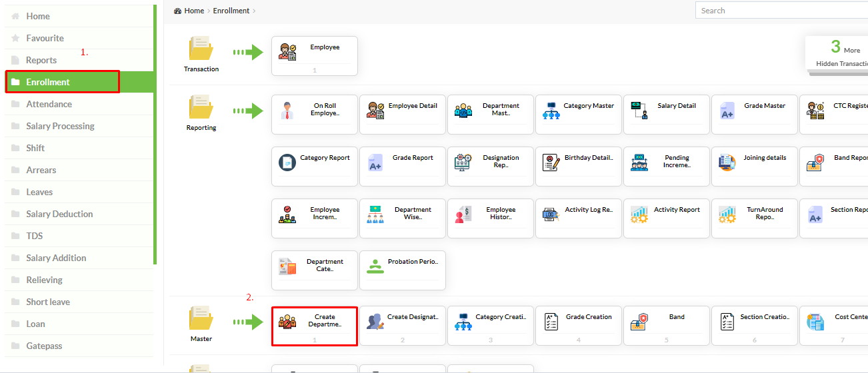Open Category Master report tile
The height and width of the screenshot is (373, 868).
579,115
